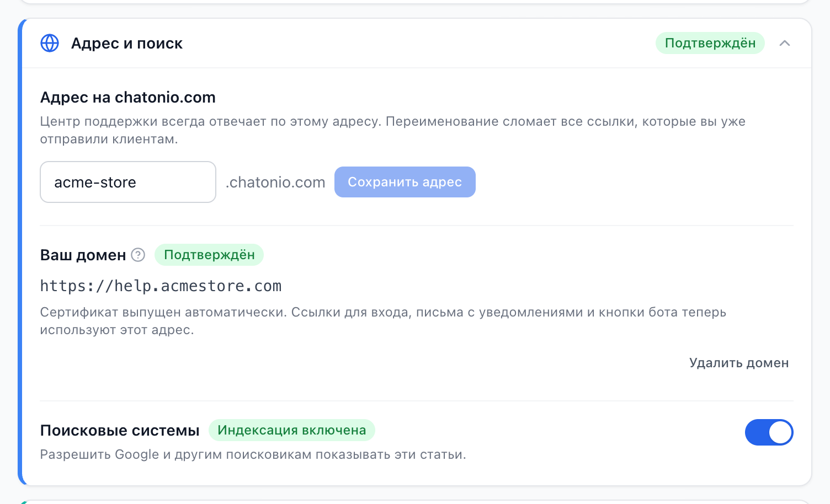830x504 pixels.
Task: Click the Подтверждён badge in the section header
Action: [x=710, y=43]
